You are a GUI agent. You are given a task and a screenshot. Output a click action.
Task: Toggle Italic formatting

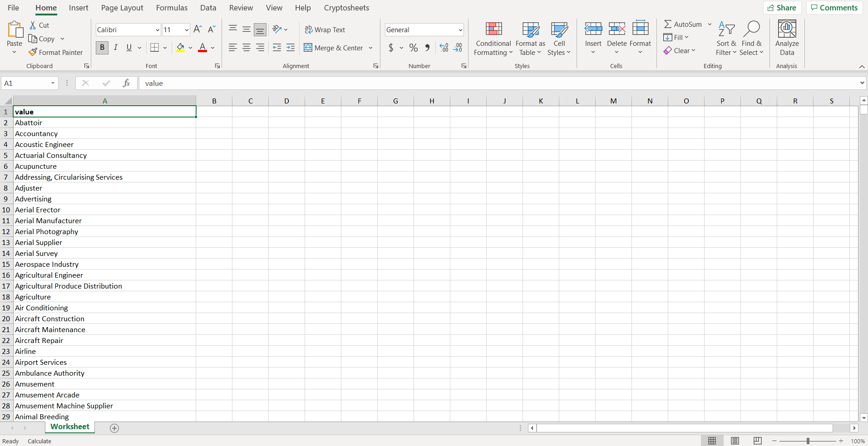pyautogui.click(x=116, y=48)
